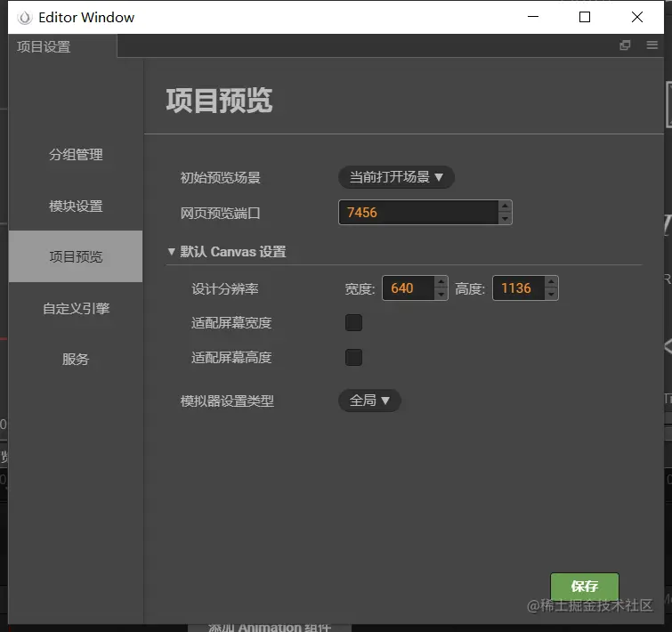672x632 pixels.
Task: Increase the preview port with up arrow
Action: 505,207
